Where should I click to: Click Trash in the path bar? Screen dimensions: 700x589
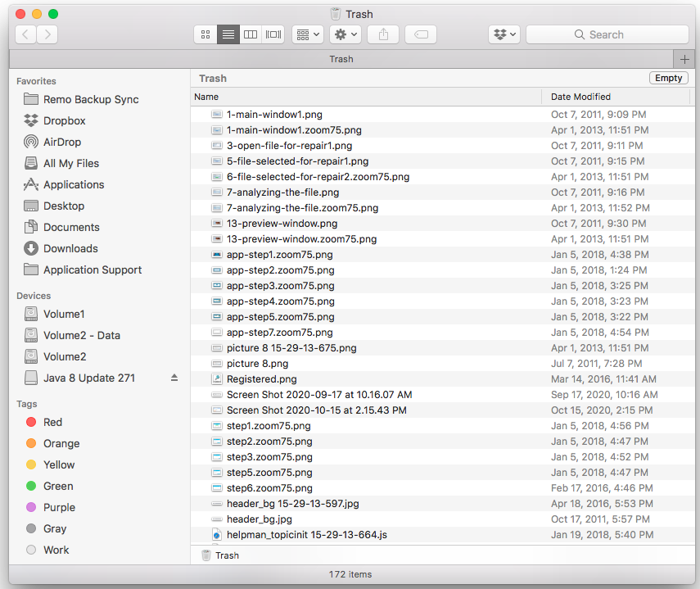coord(220,555)
